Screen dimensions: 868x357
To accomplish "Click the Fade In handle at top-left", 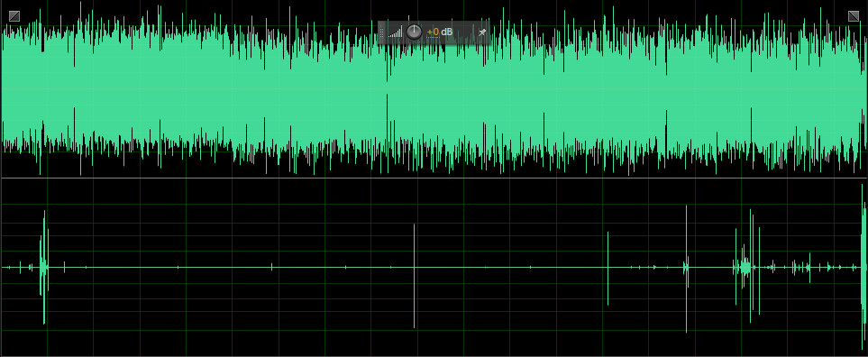I will (x=14, y=16).
